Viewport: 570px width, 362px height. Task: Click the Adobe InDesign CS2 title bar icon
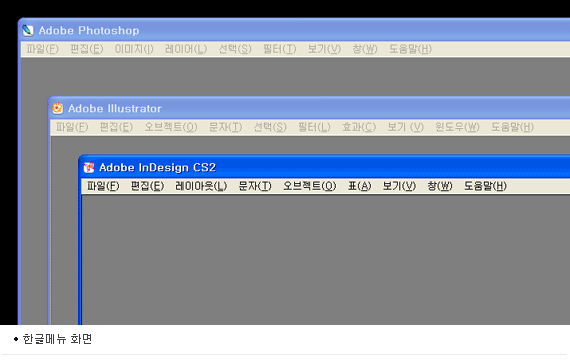(x=89, y=168)
